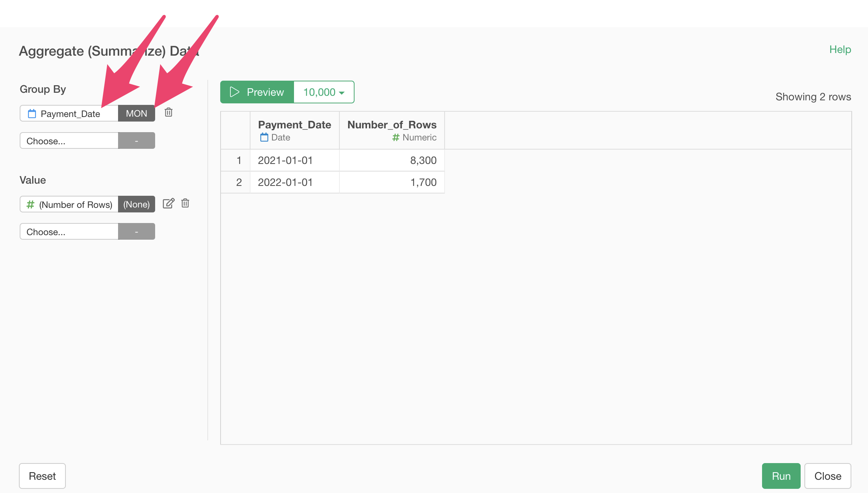Click the Close button
This screenshot has height=493, width=868.
828,476
